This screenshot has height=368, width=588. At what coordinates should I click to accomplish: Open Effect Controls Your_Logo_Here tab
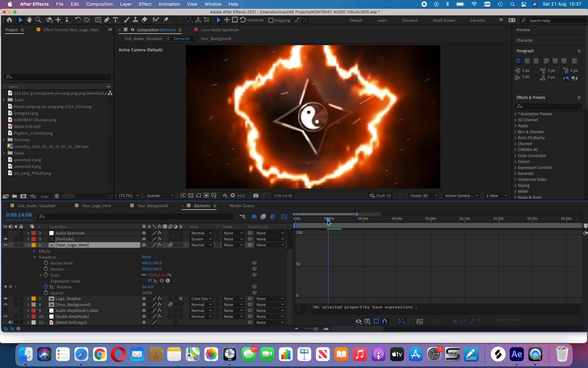point(71,29)
